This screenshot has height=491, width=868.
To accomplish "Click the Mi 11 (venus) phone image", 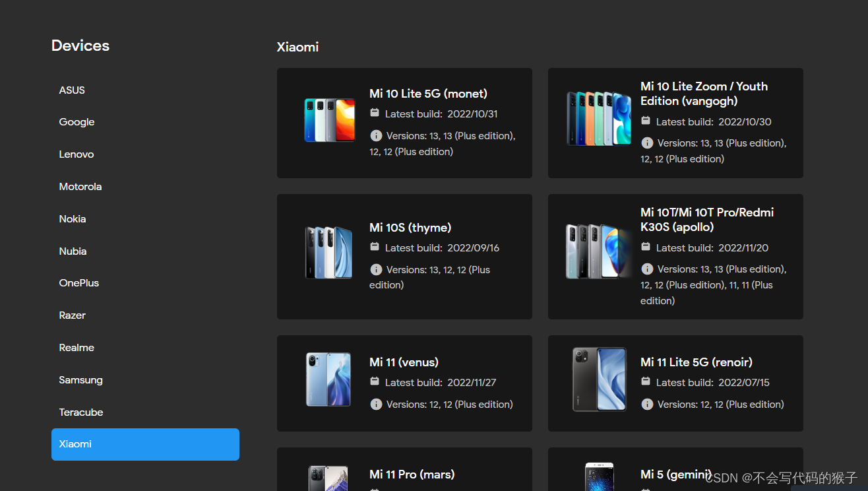I will (328, 379).
